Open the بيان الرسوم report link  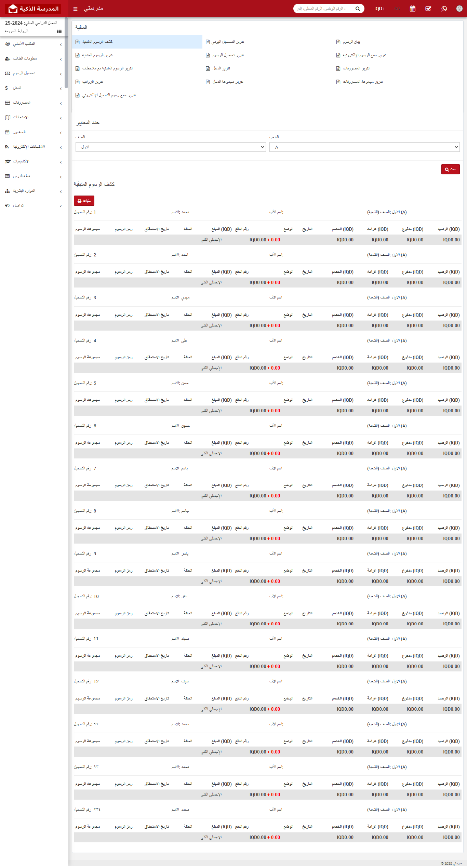(x=351, y=42)
